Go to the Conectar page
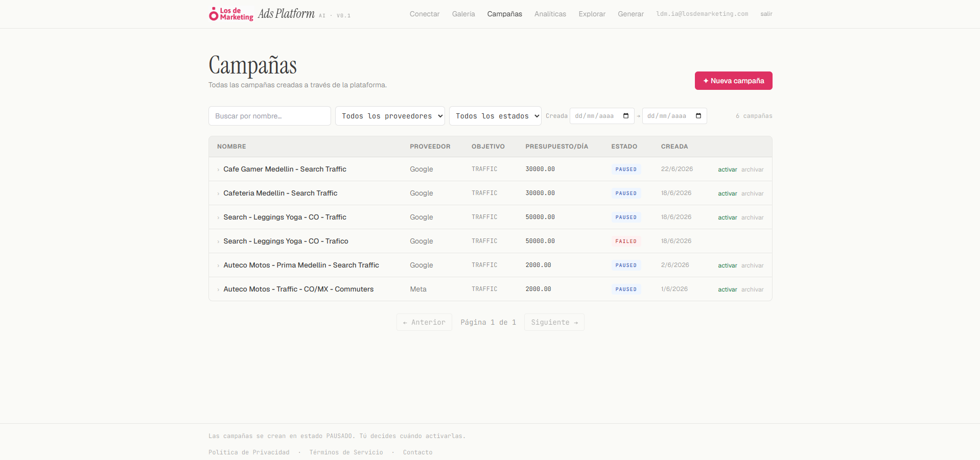The width and height of the screenshot is (980, 460). coord(425,14)
